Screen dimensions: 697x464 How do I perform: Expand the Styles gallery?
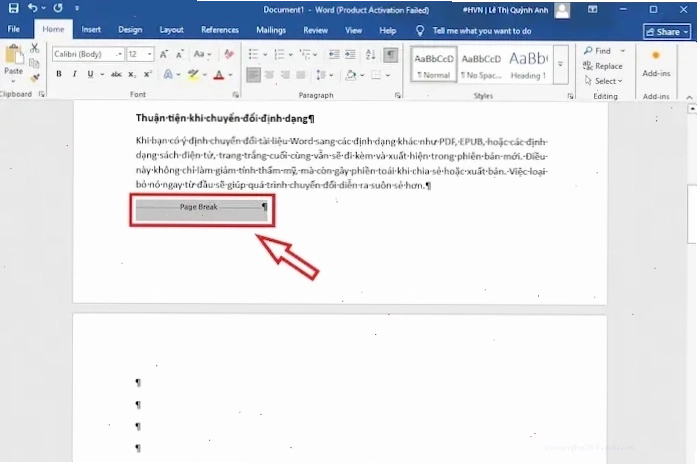pyautogui.click(x=560, y=65)
